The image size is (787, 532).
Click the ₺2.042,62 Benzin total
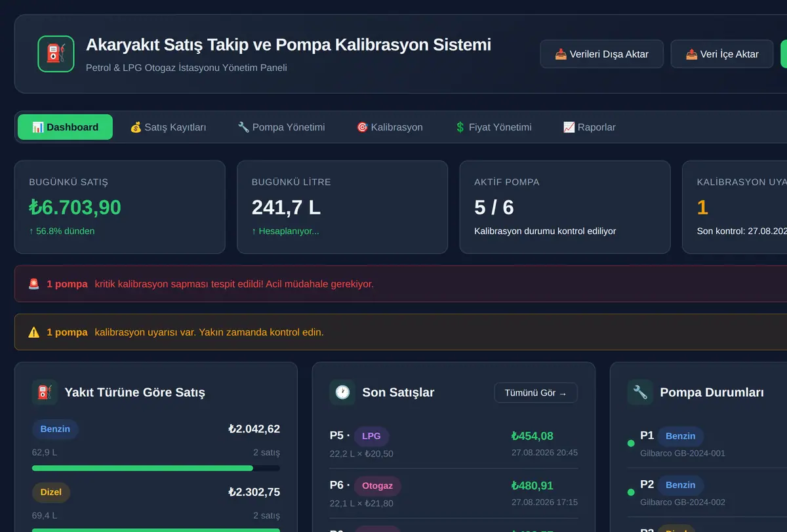pos(254,429)
